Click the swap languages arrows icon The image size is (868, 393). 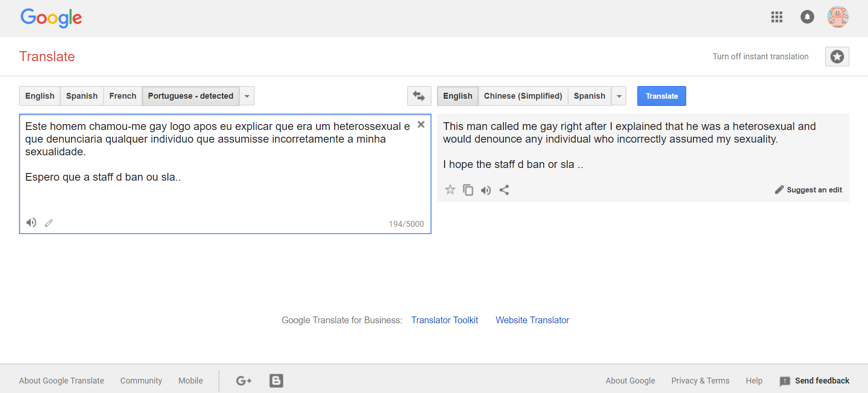point(419,96)
